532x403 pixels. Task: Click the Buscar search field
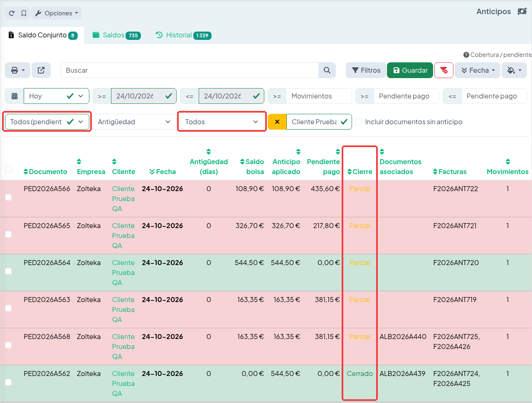point(190,70)
